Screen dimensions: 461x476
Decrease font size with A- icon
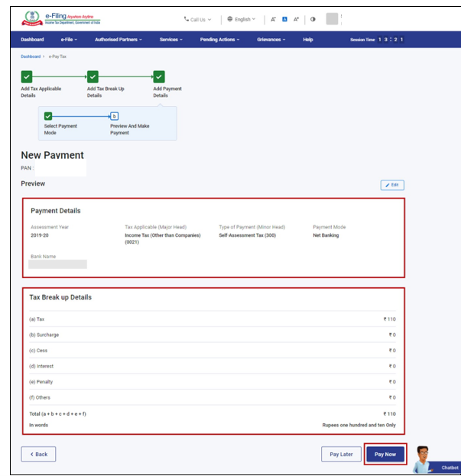click(273, 19)
